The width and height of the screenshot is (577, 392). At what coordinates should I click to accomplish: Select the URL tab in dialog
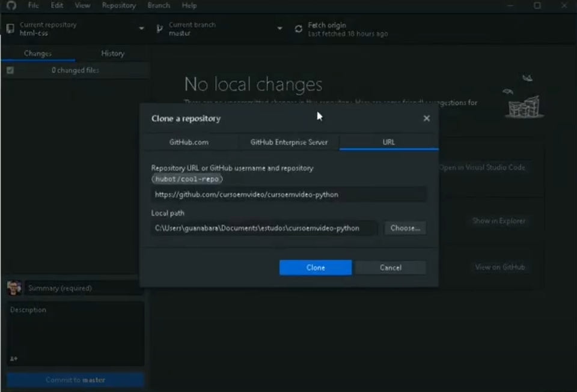tap(389, 142)
